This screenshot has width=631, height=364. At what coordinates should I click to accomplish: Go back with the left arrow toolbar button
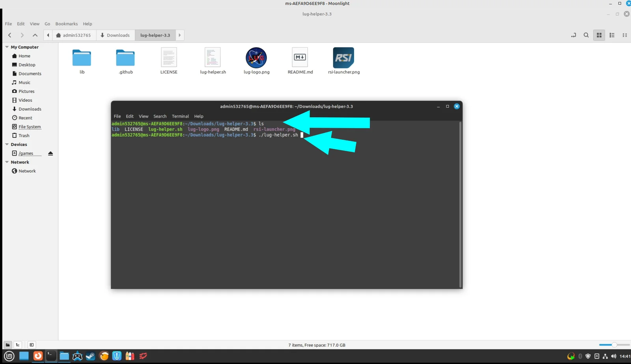point(10,35)
